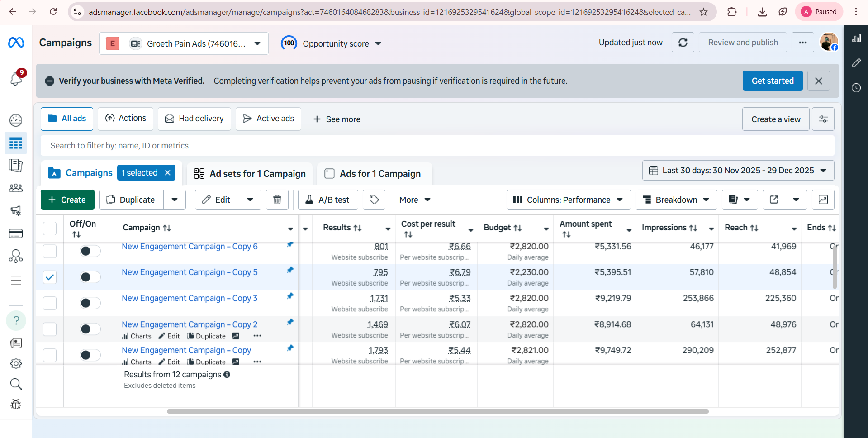Select all campaigns with header checkbox
This screenshot has width=868, height=438.
point(50,228)
